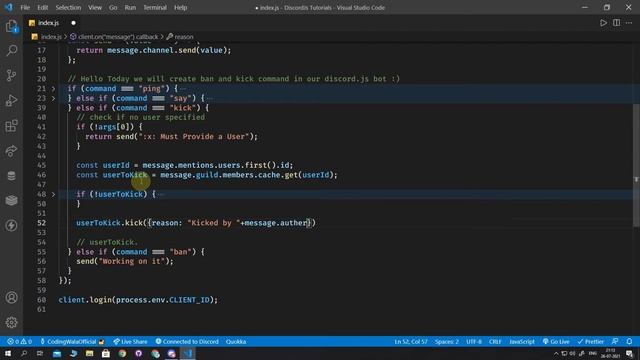Open the database icon in the activity bar

tap(11, 176)
